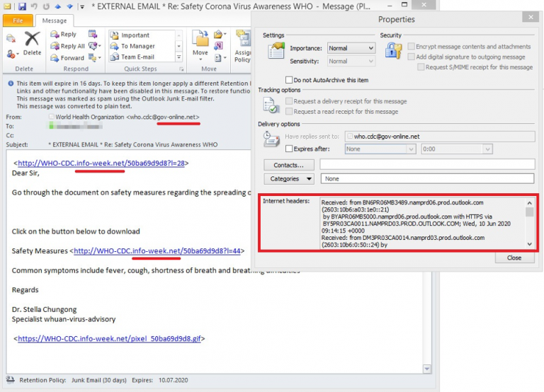Open the More respond actions dropdown
This screenshot has height=392, width=544.
(x=94, y=57)
